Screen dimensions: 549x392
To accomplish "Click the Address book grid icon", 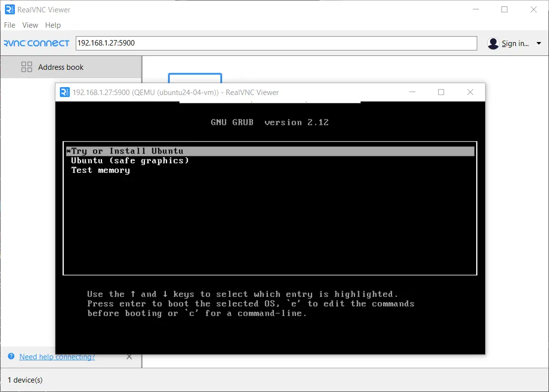I will [x=27, y=67].
